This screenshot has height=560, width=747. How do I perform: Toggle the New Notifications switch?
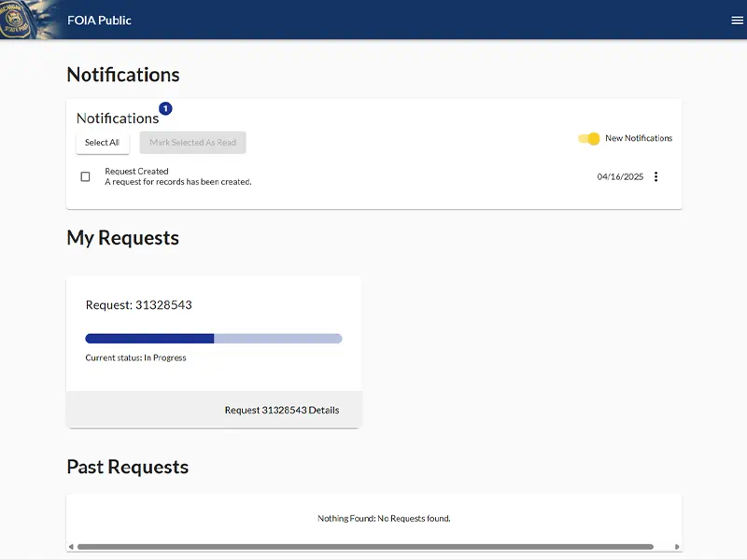point(589,138)
